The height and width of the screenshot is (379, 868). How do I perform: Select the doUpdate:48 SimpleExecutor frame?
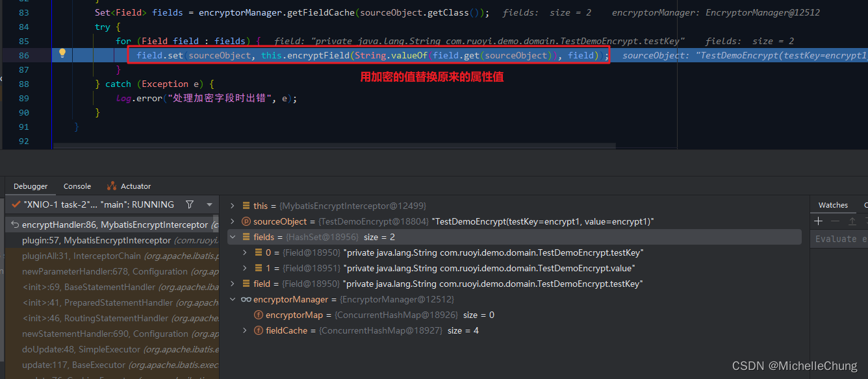112,349
